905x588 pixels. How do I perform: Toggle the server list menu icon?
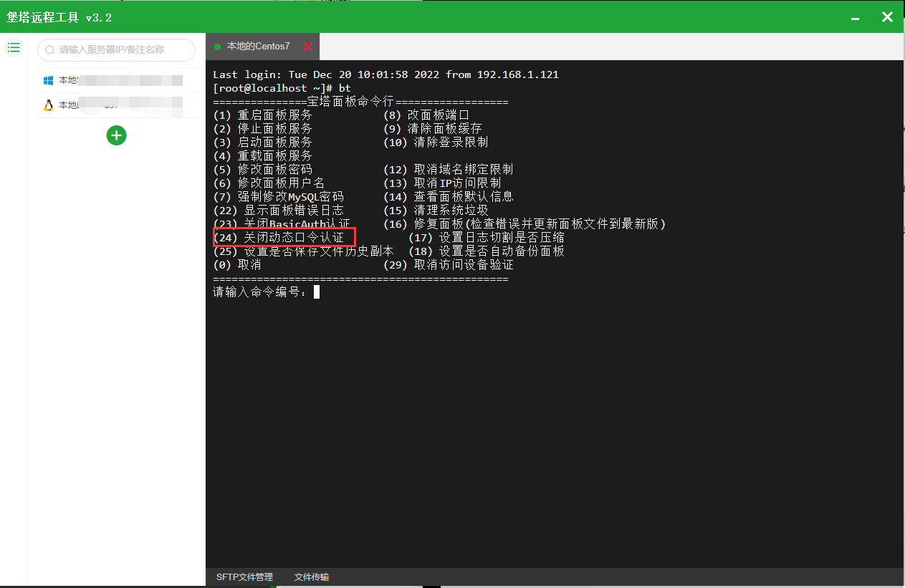(x=14, y=48)
